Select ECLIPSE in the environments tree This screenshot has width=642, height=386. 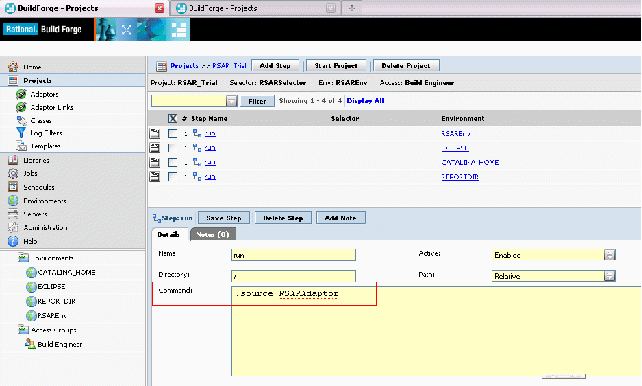[51, 287]
